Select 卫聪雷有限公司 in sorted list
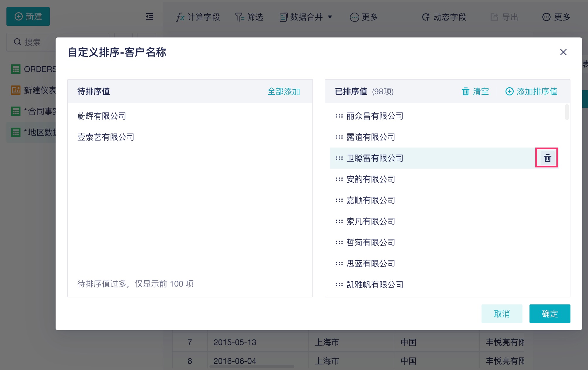This screenshot has width=588, height=370. click(375, 158)
